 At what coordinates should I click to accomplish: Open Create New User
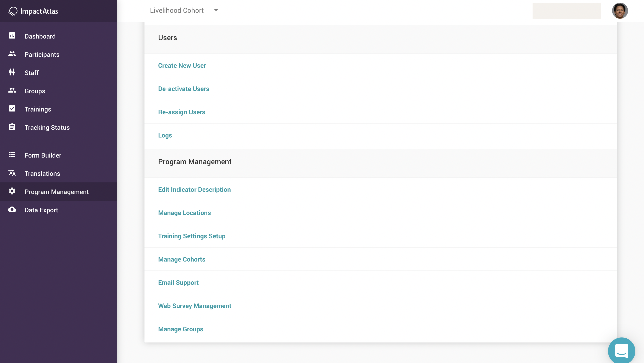[182, 65]
